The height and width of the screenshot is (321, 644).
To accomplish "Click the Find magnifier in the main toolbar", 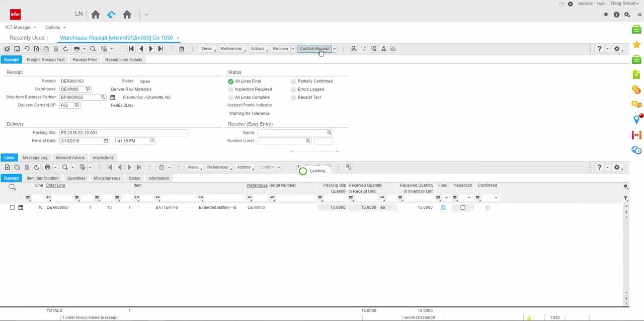I will pyautogui.click(x=93, y=49).
